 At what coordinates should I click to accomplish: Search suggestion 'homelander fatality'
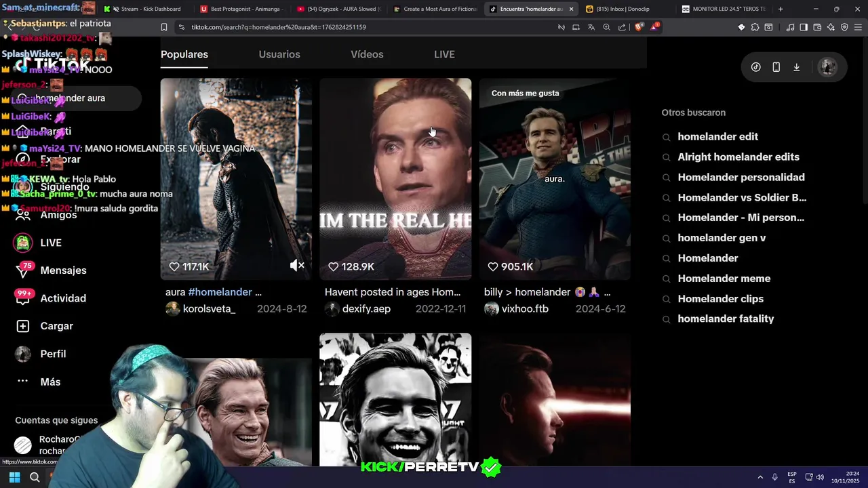(x=726, y=319)
